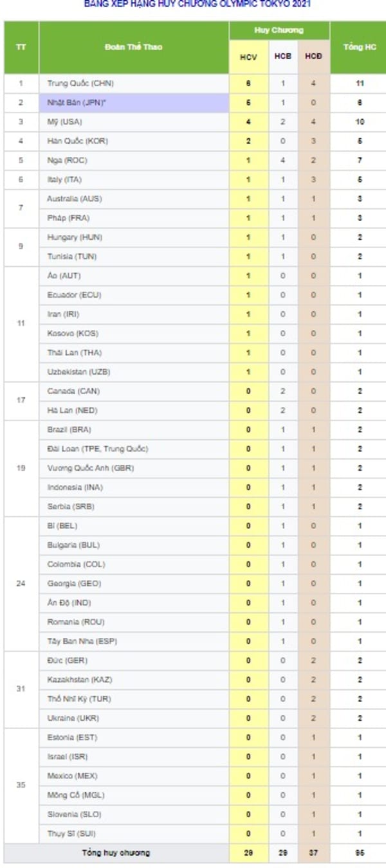
Task: Select the Mỹ (USA) row name
Action: (64, 122)
